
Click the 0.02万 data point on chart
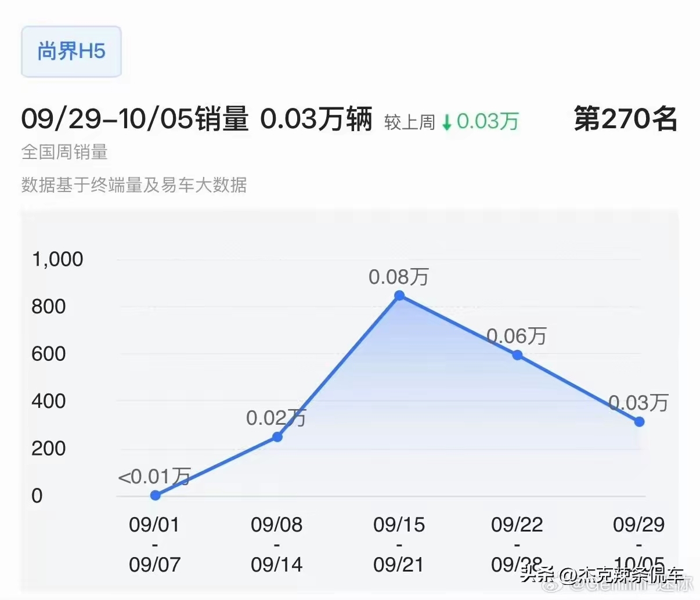point(277,437)
